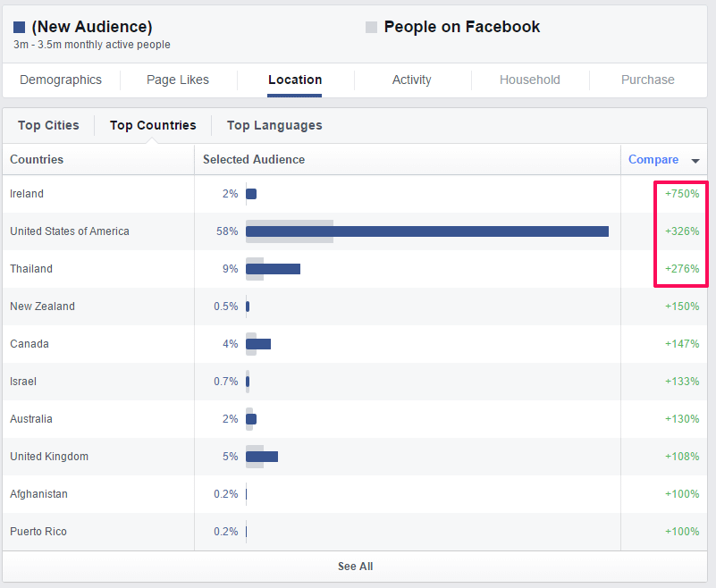Select the Top Countries sub-tab
Screen dimensions: 716x588
click(x=153, y=125)
